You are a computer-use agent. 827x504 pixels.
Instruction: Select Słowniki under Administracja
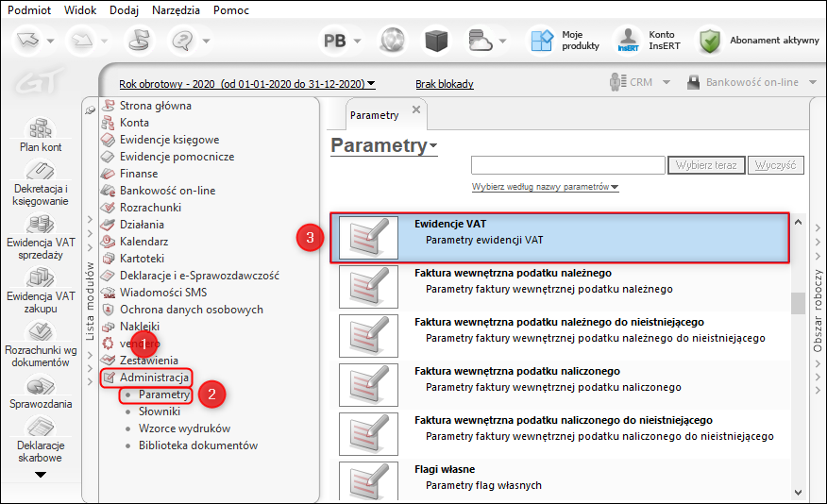[159, 412]
